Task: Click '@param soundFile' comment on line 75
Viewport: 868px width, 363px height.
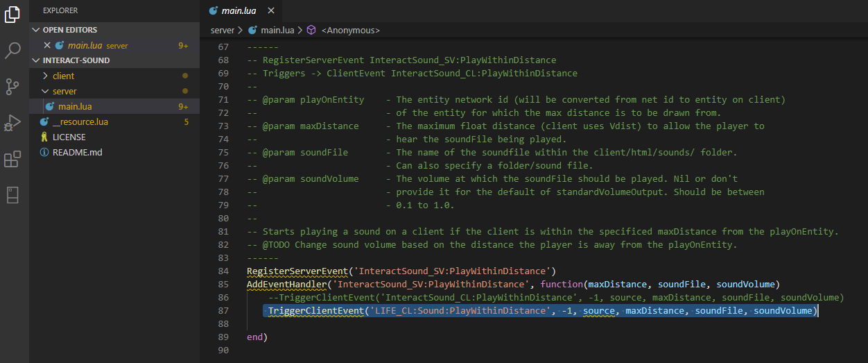Action: click(x=306, y=152)
